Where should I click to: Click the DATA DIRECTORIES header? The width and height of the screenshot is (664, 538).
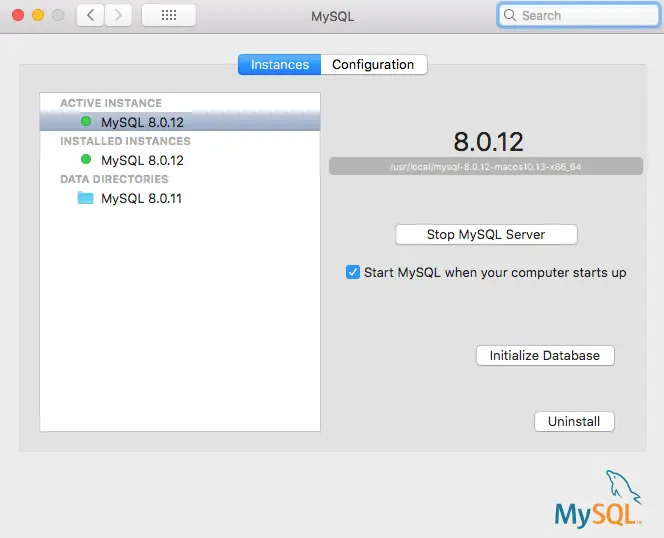coord(114,179)
